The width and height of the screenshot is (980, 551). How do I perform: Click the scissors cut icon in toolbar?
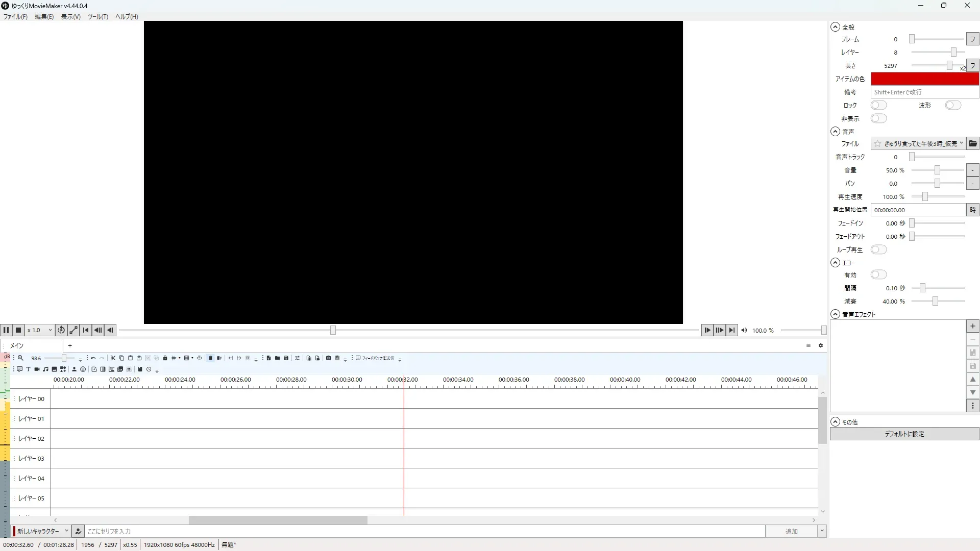pos(113,358)
